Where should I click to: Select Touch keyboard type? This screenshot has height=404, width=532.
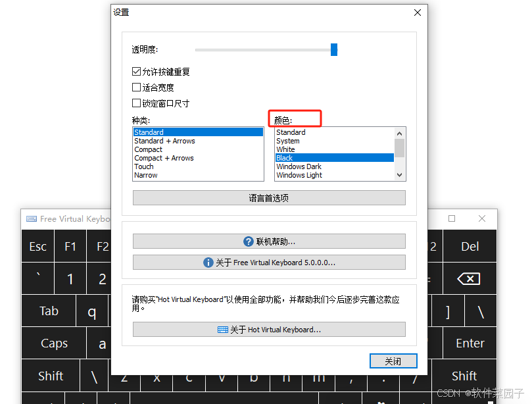coord(198,166)
